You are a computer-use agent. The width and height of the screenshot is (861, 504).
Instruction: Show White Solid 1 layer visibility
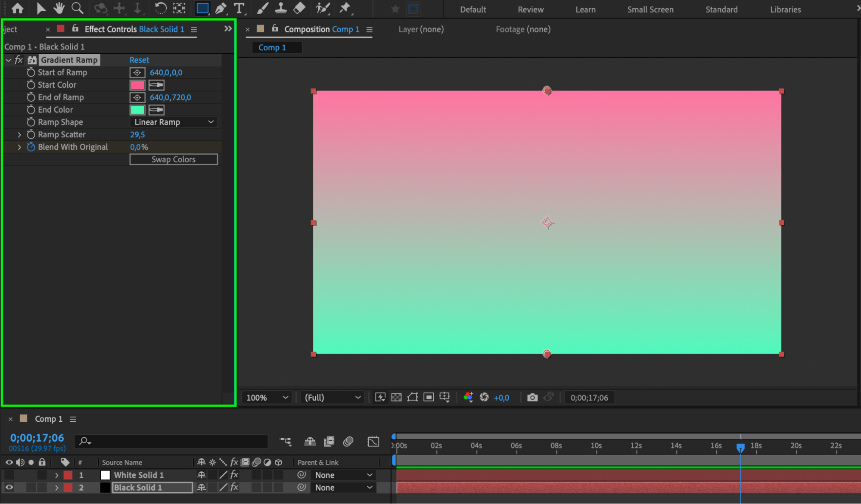[9, 475]
